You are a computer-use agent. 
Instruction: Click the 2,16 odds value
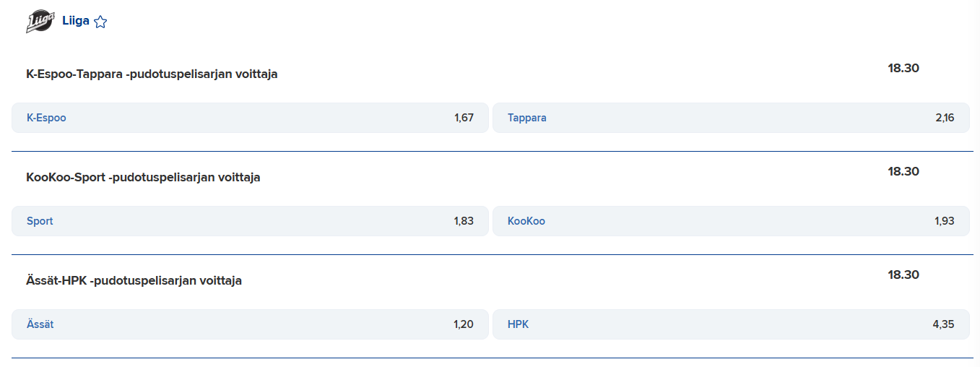(945, 118)
